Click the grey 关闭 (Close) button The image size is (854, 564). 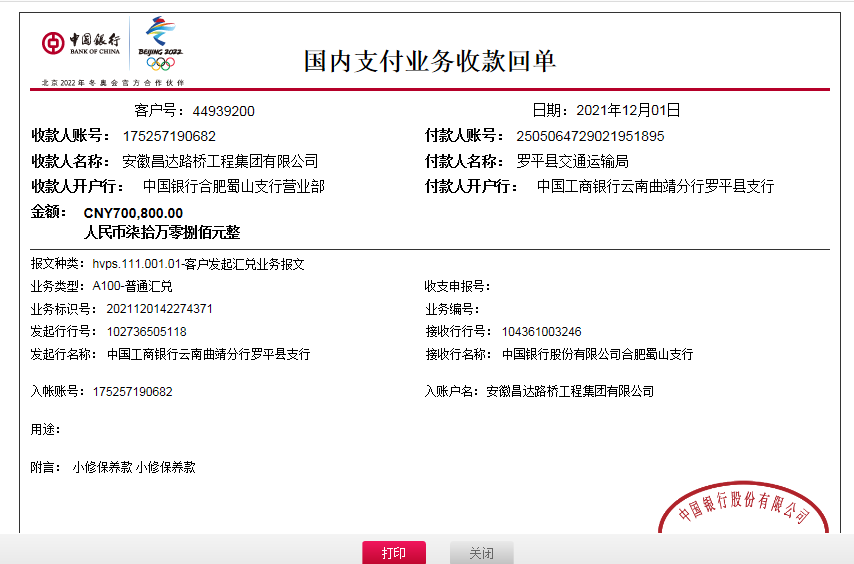pyautogui.click(x=481, y=553)
